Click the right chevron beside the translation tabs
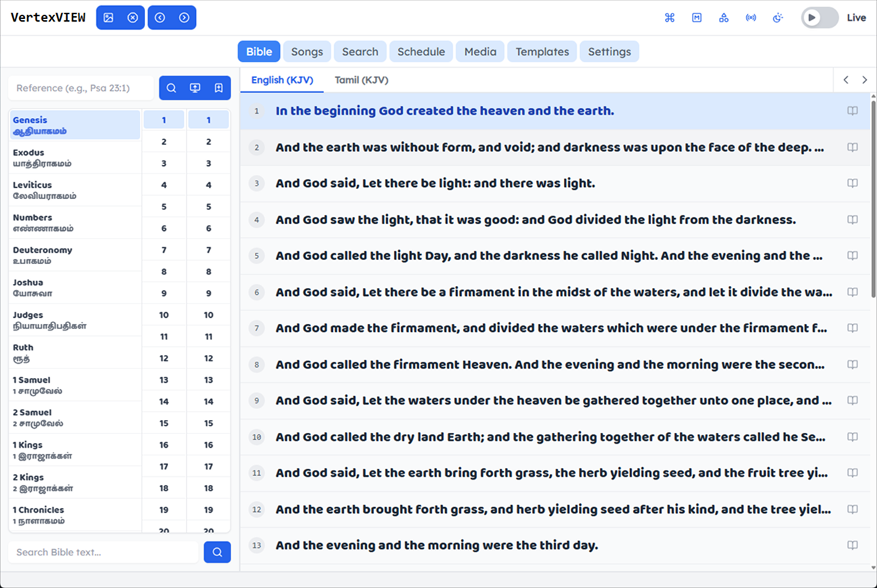 (864, 80)
